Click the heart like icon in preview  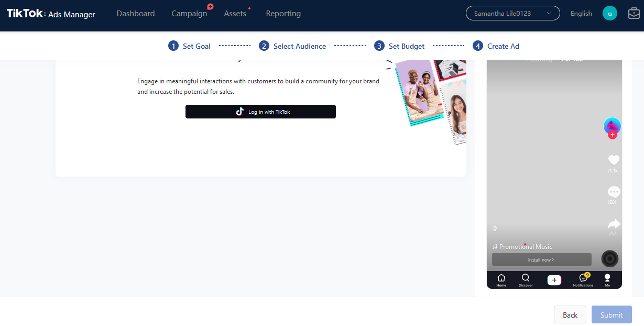point(614,160)
